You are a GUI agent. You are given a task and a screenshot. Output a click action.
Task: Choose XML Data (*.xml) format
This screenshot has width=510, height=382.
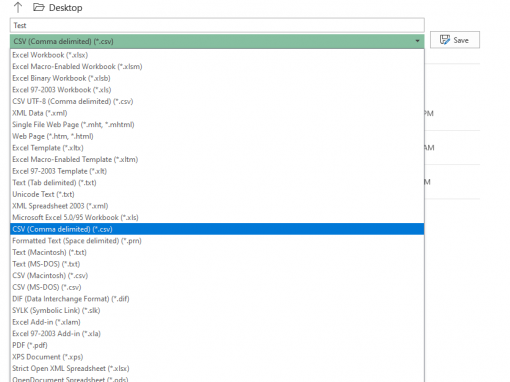coord(217,113)
